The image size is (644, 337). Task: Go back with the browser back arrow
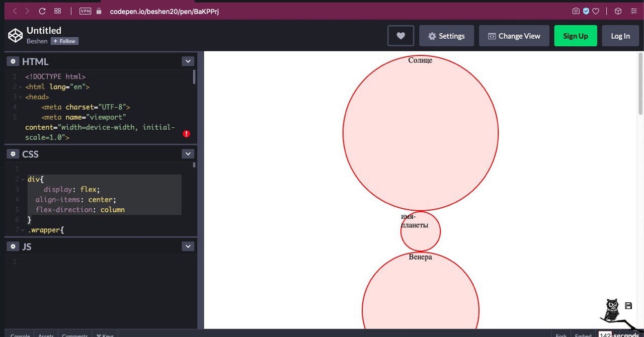coord(15,11)
